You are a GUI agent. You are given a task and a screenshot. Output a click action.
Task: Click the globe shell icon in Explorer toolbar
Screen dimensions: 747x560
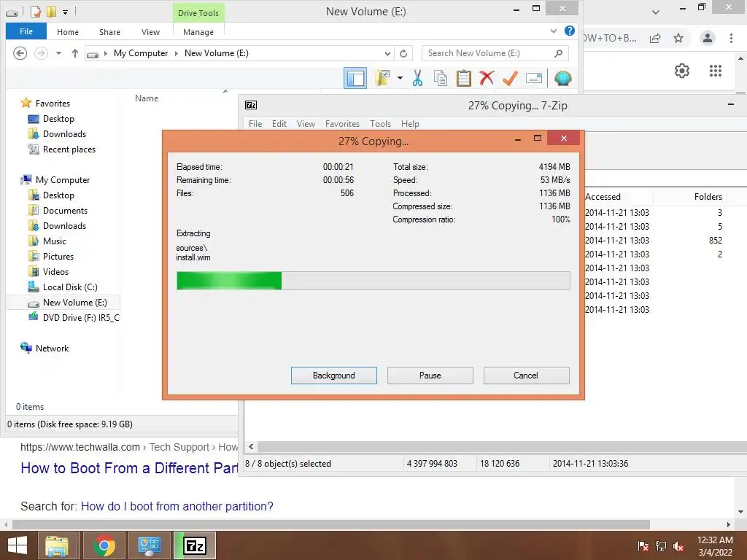(562, 78)
